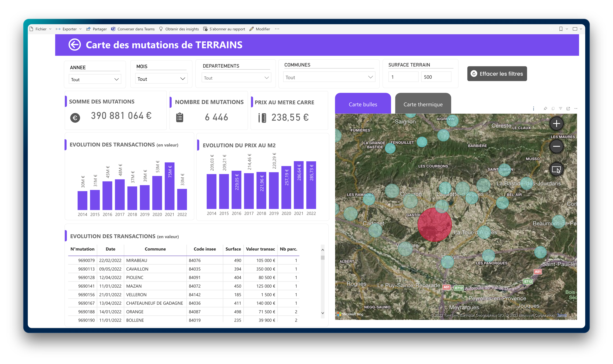Image resolution: width=613 pixels, height=364 pixels.
Task: Expand the view mode dropdown chevron
Action: pos(581,29)
